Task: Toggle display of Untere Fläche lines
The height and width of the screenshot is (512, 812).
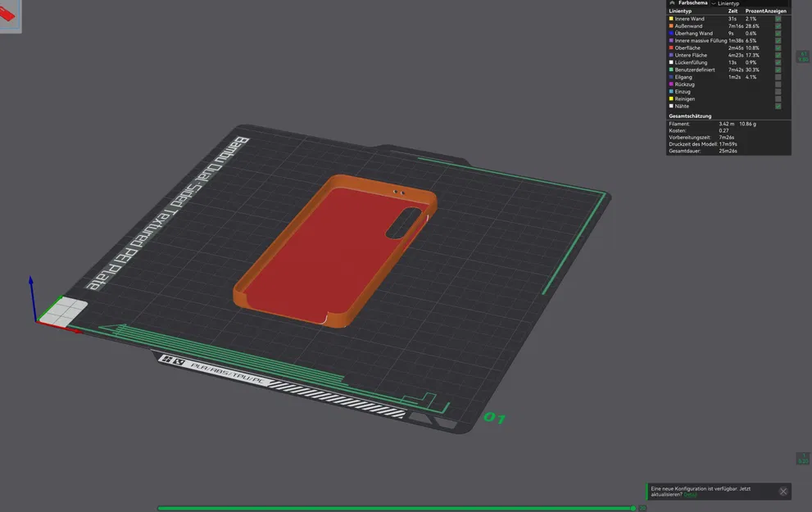Action: [x=778, y=55]
